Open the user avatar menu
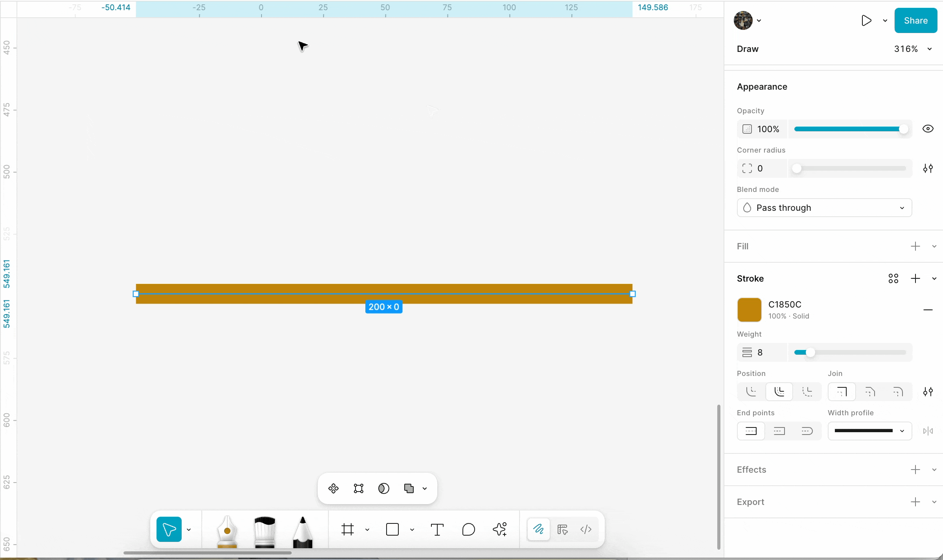Image resolution: width=943 pixels, height=560 pixels. (x=748, y=20)
